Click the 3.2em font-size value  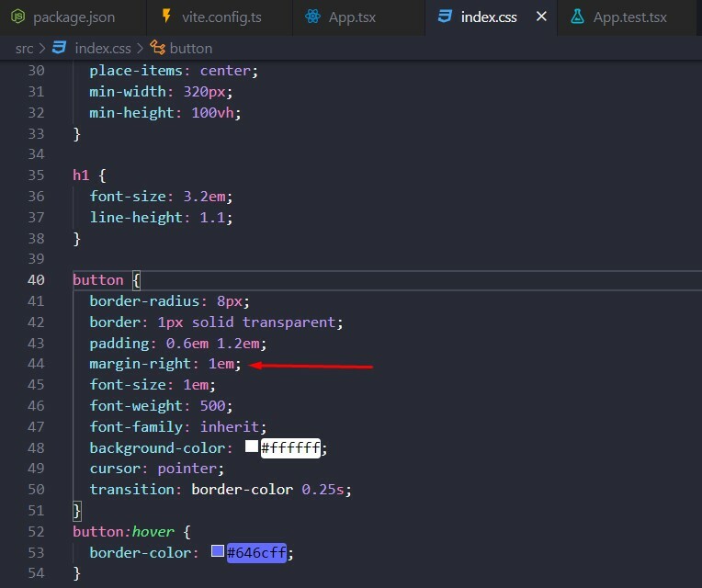click(204, 197)
